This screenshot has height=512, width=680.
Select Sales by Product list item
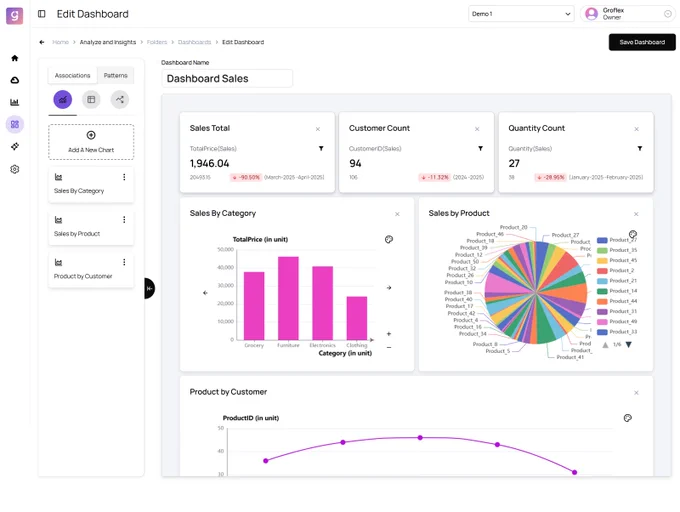(x=91, y=227)
